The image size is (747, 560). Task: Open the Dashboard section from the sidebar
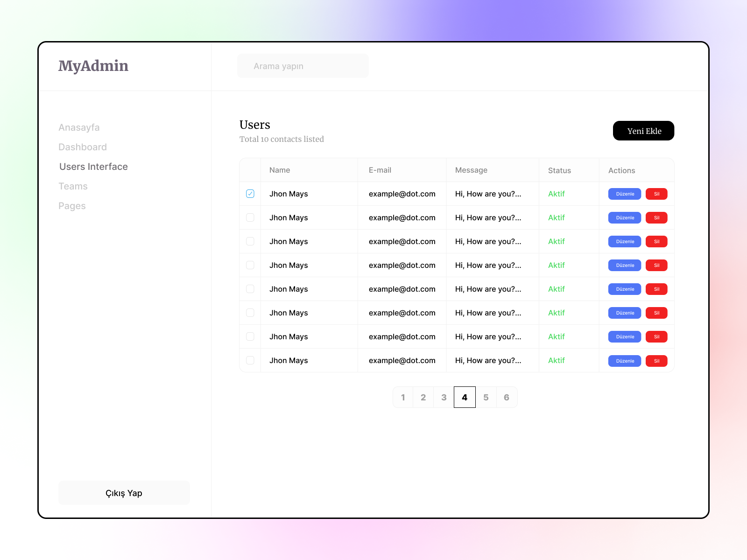coord(83,147)
